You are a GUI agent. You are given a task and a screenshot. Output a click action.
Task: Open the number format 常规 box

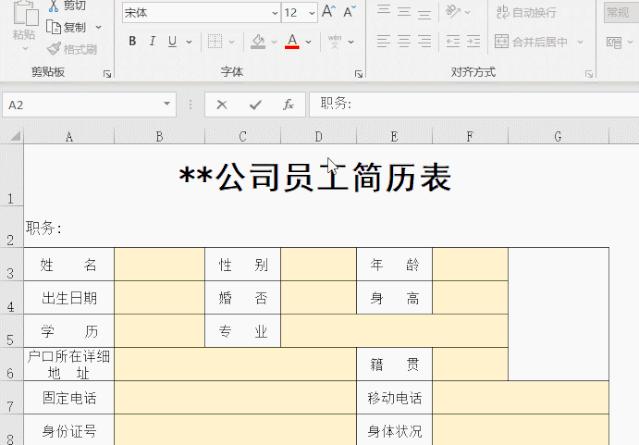point(621,13)
